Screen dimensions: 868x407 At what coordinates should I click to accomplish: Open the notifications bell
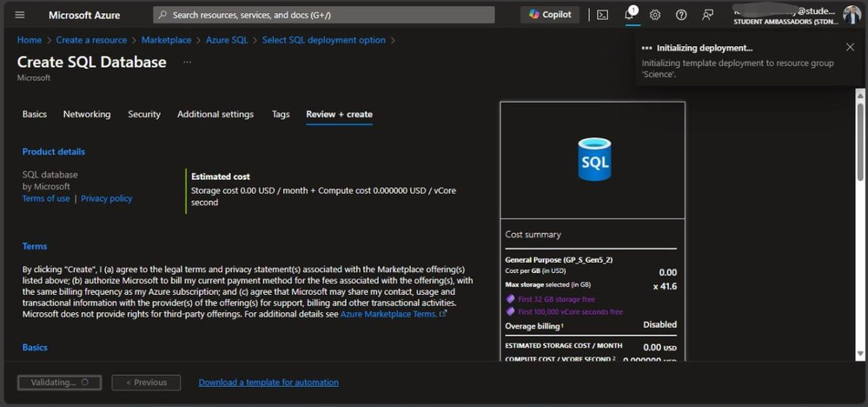coord(629,15)
